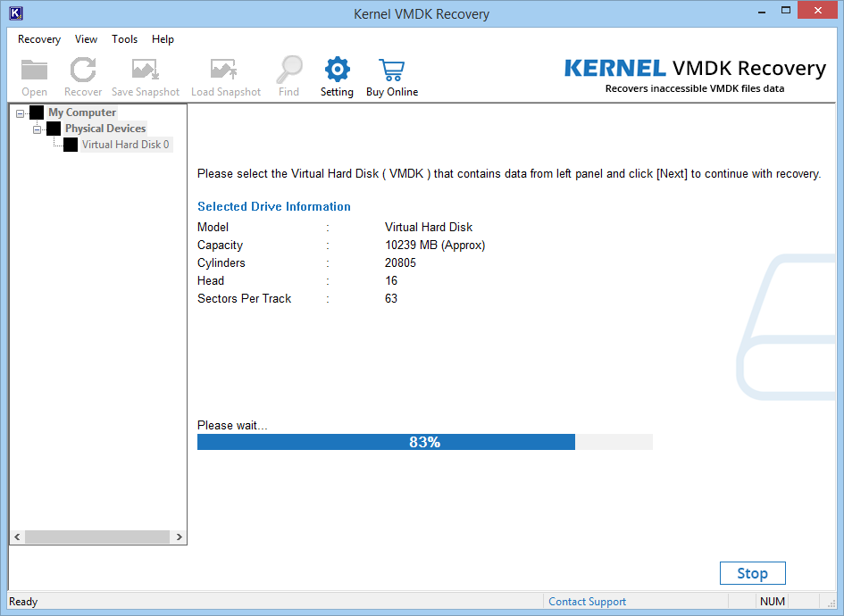Open the Help menu
Image resolution: width=844 pixels, height=616 pixels.
163,39
